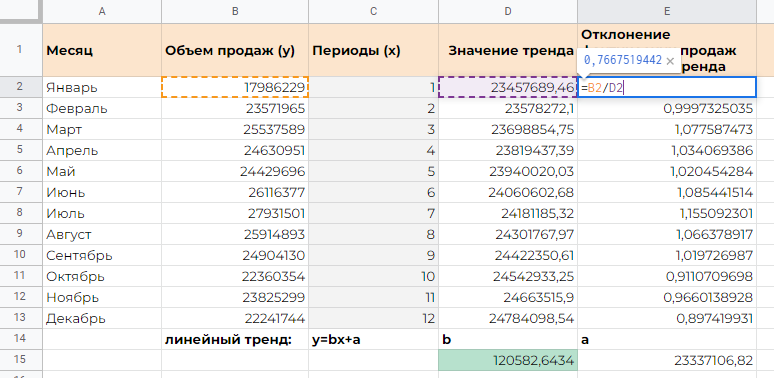This screenshot has height=378, width=774.
Task: Select cell 'линейный тренд:'
Action: [x=235, y=340]
